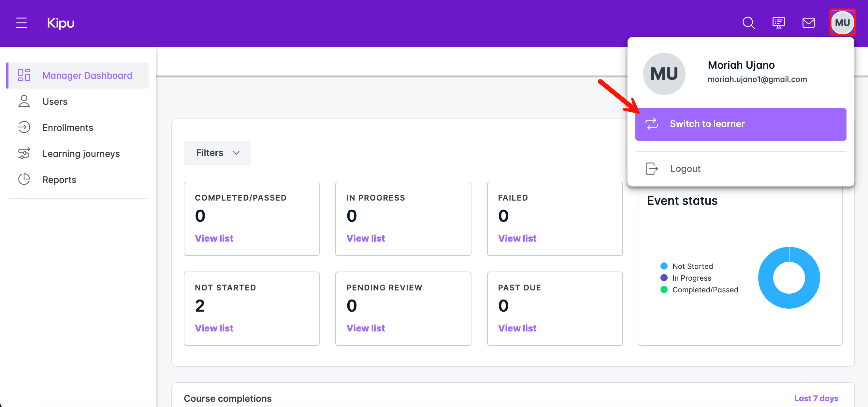This screenshot has width=868, height=407.
Task: Open the Last 7 days range selector
Action: click(816, 398)
